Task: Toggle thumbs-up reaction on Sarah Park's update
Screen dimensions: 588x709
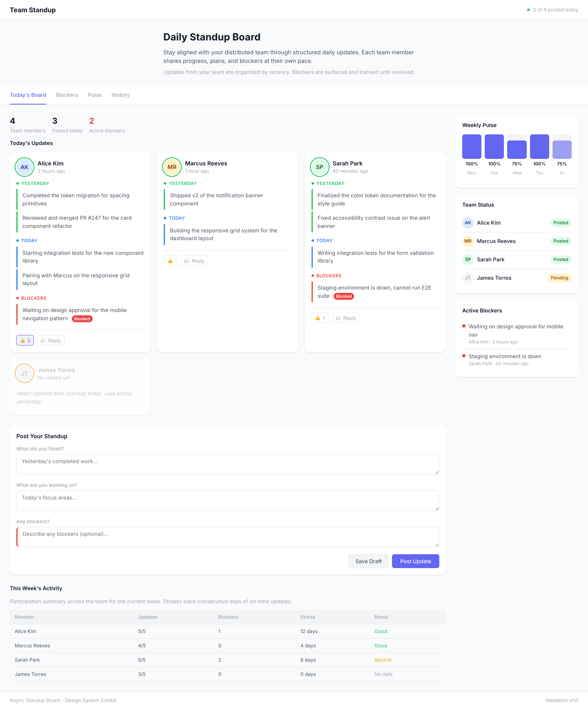Action: click(x=320, y=318)
